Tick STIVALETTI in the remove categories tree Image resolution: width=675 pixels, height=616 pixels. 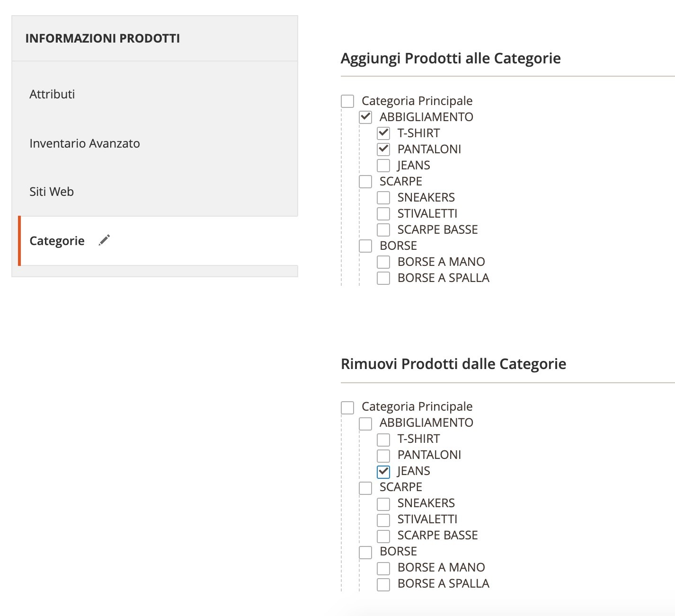[383, 519]
